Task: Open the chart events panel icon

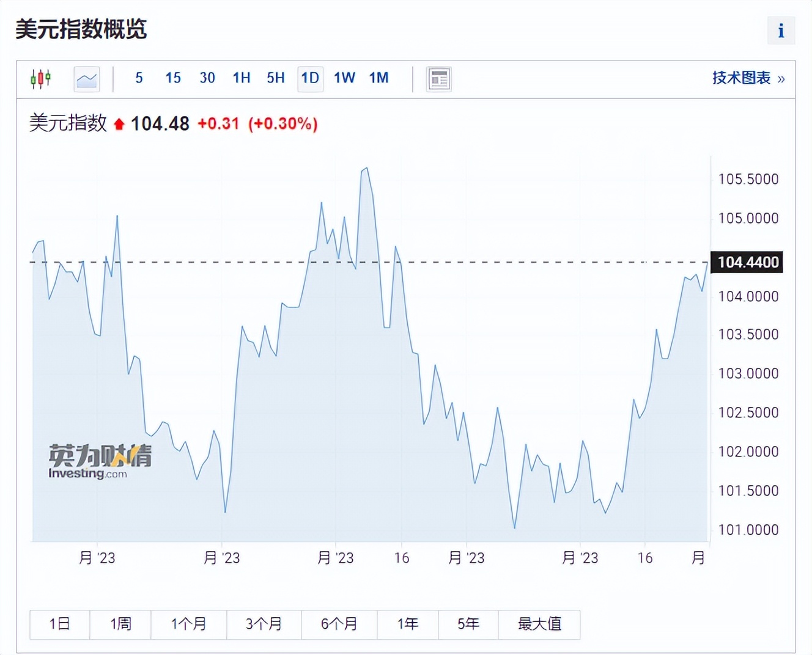Action: tap(438, 78)
